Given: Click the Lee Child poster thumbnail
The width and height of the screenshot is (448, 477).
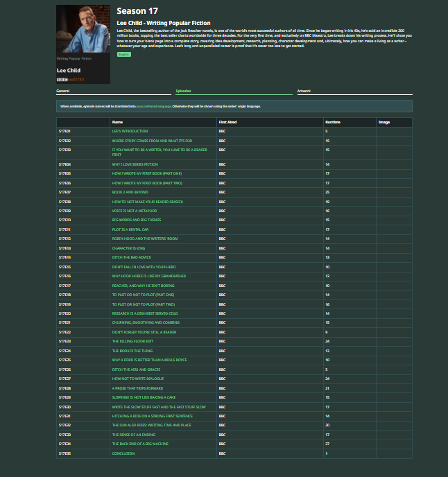Looking at the screenshot, I should tap(83, 44).
